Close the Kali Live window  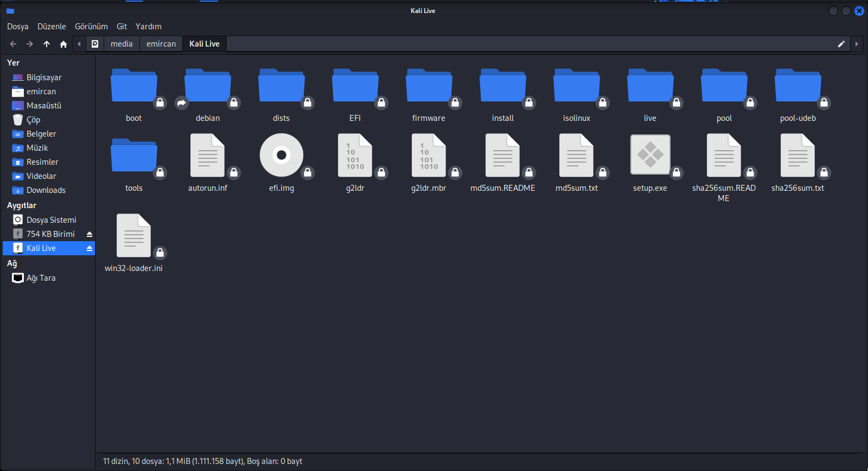pos(859,11)
